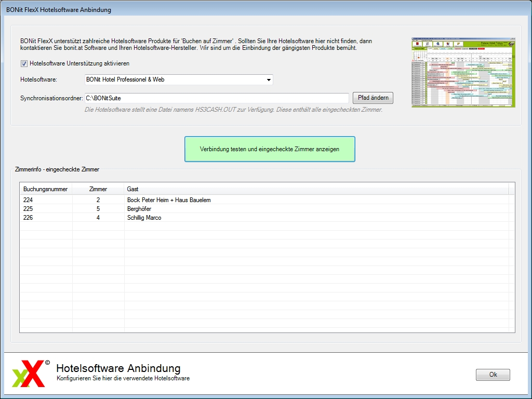This screenshot has width=532, height=399.
Task: Click room number 4 cell
Action: (x=98, y=218)
